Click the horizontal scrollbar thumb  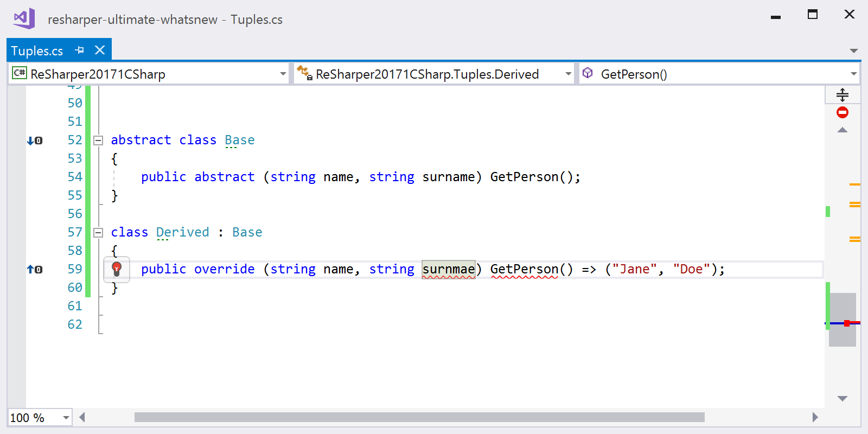(419, 417)
